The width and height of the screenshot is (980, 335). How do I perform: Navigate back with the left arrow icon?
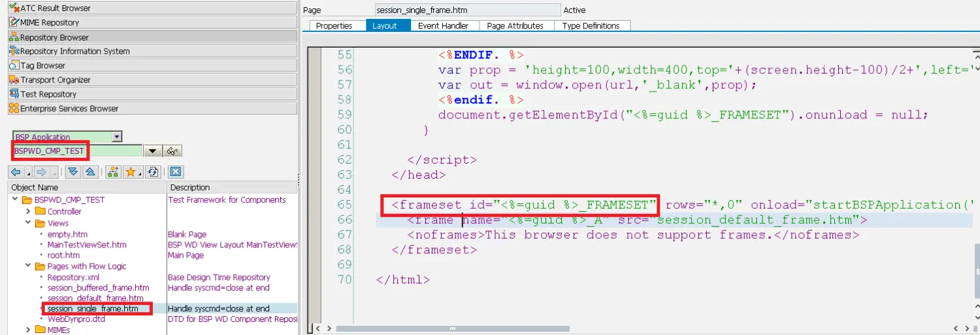point(16,172)
